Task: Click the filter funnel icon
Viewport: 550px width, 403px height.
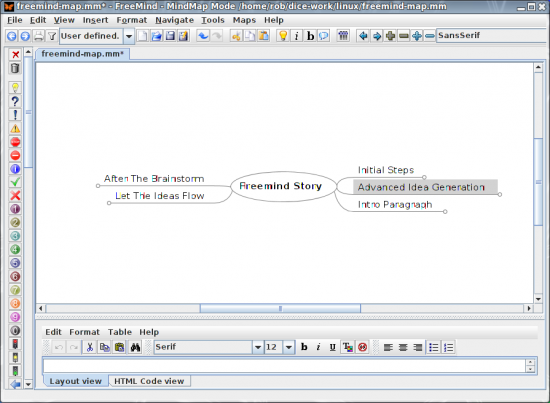Action: [52, 36]
